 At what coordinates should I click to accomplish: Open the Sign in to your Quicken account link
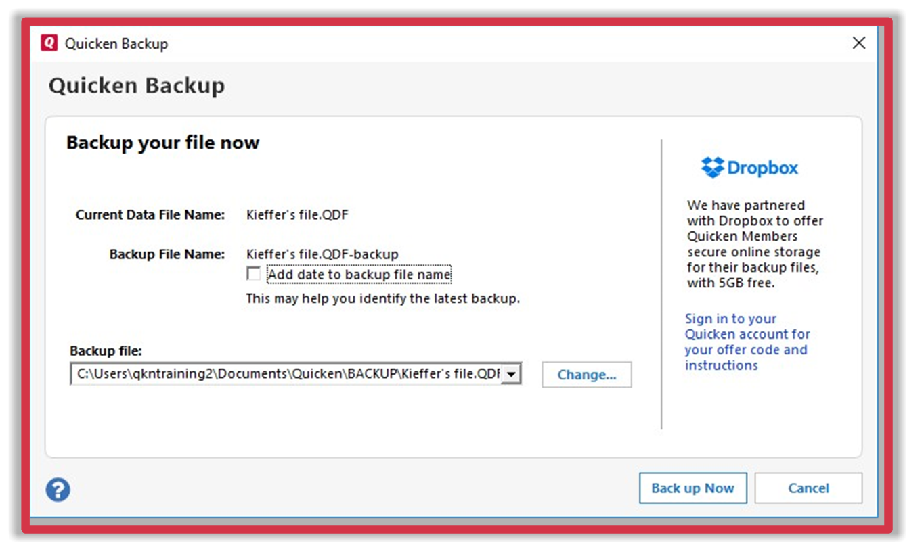pos(747,342)
